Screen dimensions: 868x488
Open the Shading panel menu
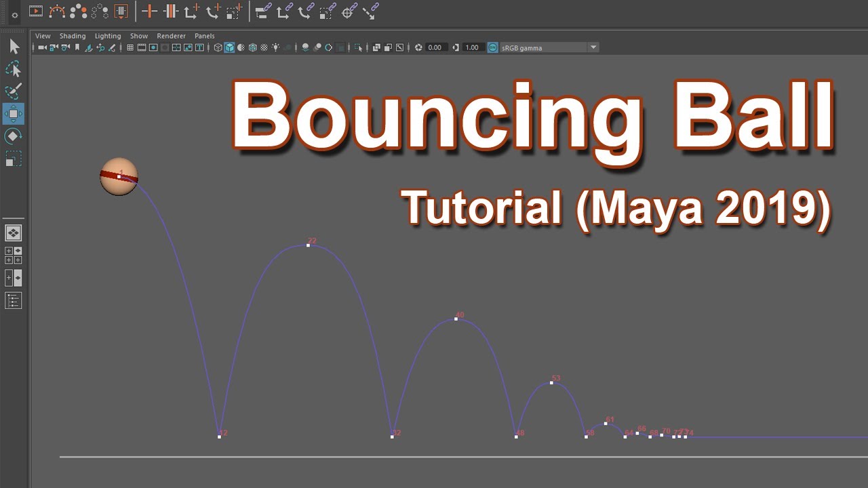click(x=73, y=36)
